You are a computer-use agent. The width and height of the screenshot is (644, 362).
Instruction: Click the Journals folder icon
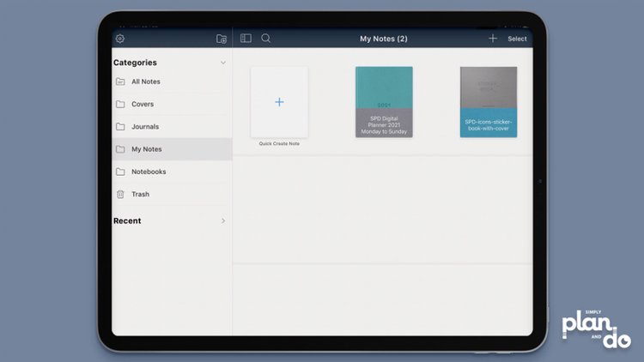(x=120, y=127)
